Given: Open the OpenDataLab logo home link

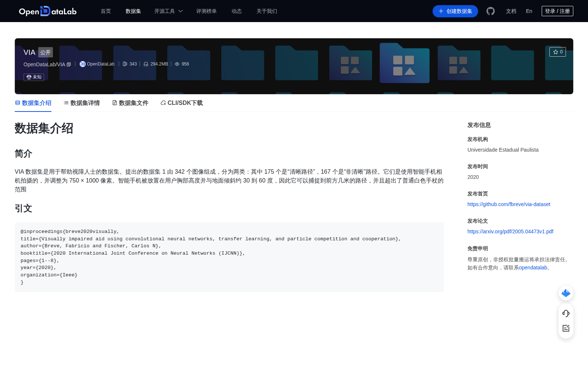Looking at the screenshot, I should 48,11.
